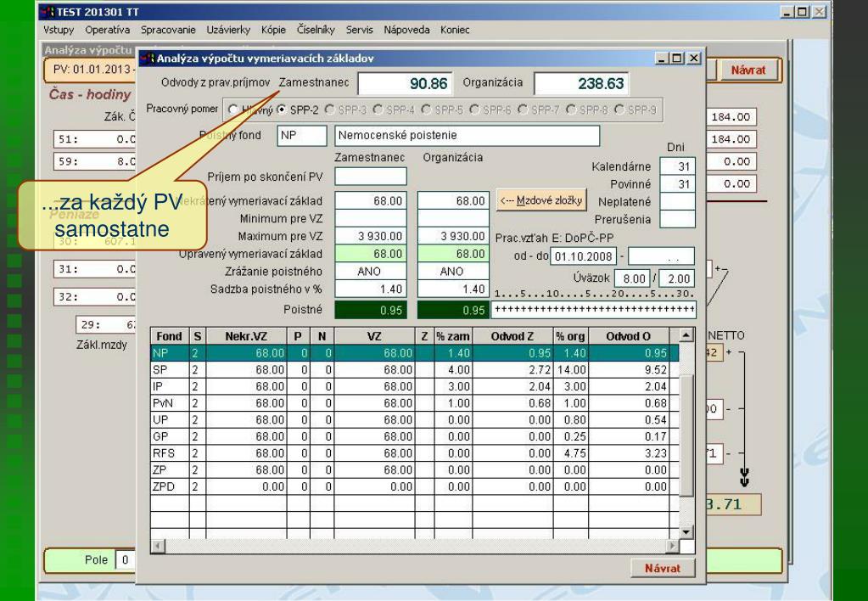This screenshot has height=601, width=868.
Task: Click the table's vertical scrollbar down arrow
Action: pos(686,531)
